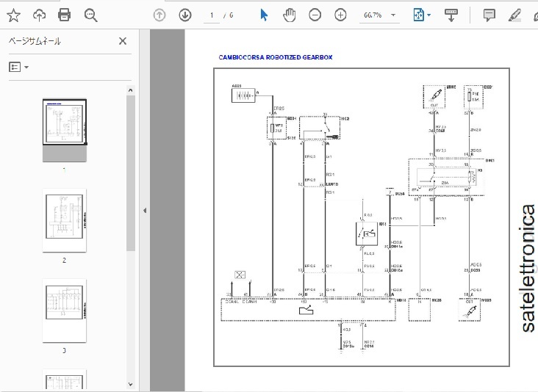Select the partially visible page 4 thumbnail

(x=65, y=380)
